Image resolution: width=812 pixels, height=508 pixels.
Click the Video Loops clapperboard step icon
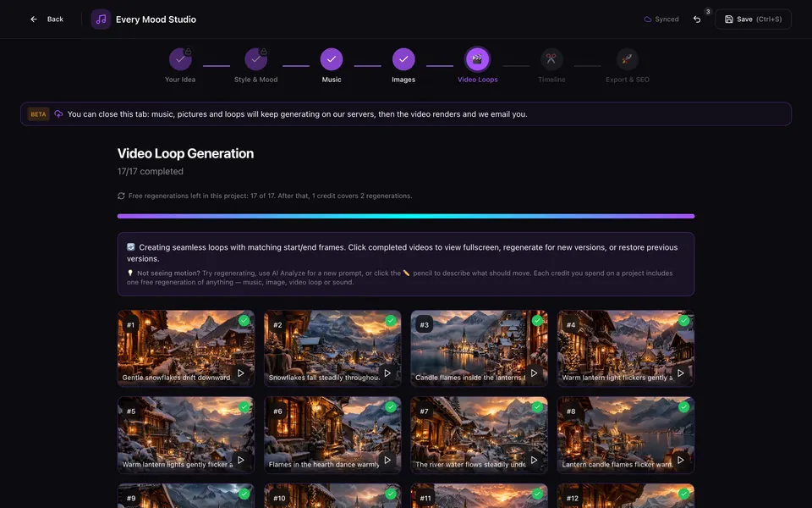click(477, 59)
